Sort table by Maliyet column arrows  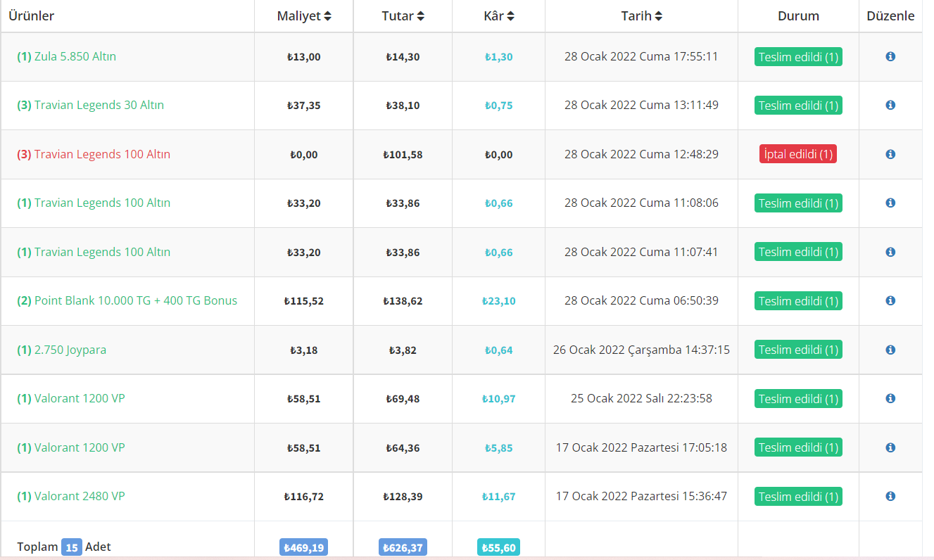click(328, 16)
